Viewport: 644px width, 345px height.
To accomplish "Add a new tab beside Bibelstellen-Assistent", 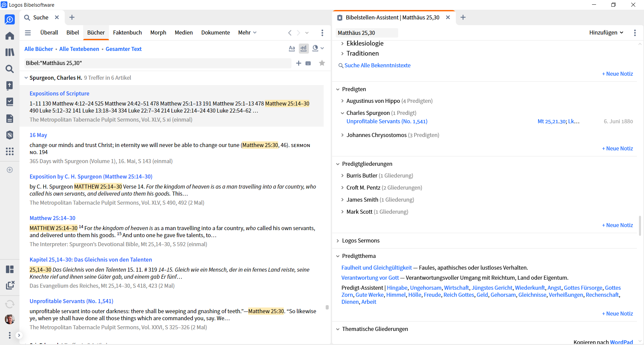I will pos(463,17).
